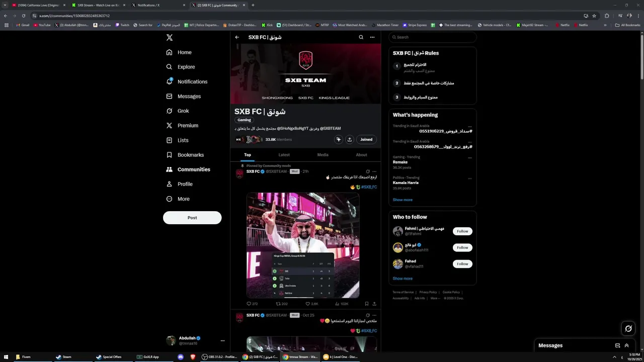Open Steam from the taskbar

(63, 357)
